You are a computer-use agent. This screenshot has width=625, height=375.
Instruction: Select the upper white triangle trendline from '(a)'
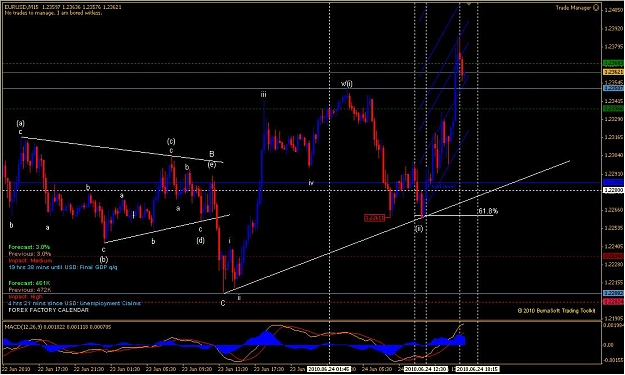tap(122, 150)
